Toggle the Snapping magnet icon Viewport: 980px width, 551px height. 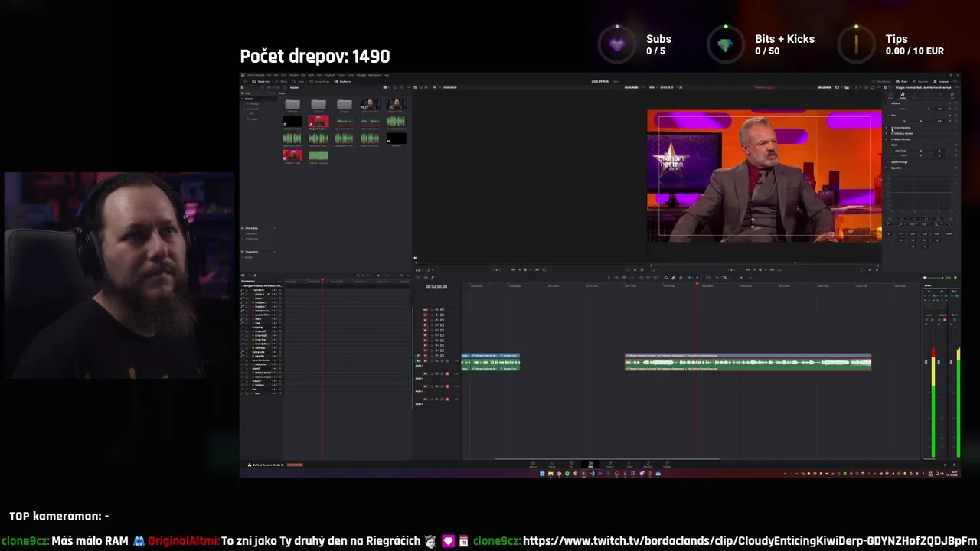[665, 277]
